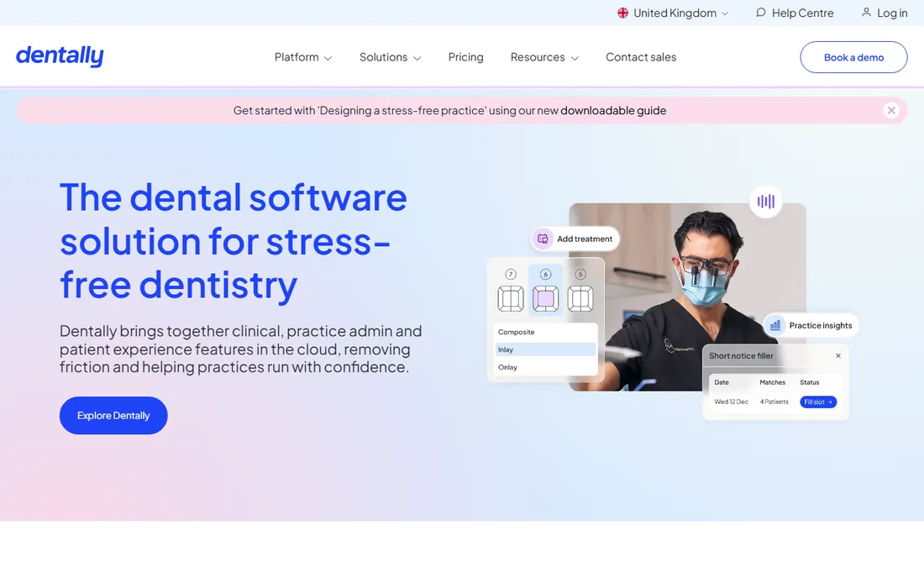This screenshot has width=924, height=578.
Task: Click the Dentally logo
Action: [x=60, y=56]
